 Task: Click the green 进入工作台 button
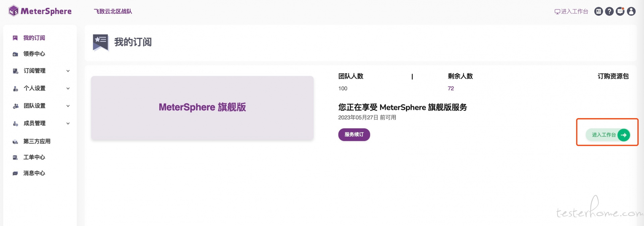[608, 135]
